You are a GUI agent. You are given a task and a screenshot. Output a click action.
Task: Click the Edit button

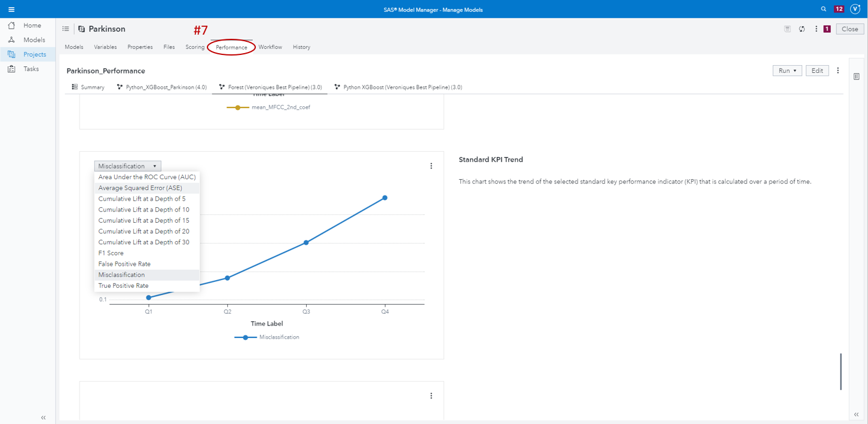point(817,70)
